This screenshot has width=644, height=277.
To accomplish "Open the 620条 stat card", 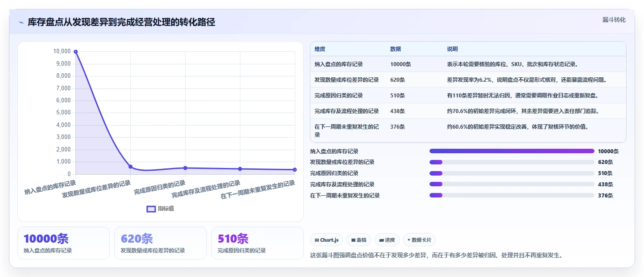I will (x=161, y=243).
